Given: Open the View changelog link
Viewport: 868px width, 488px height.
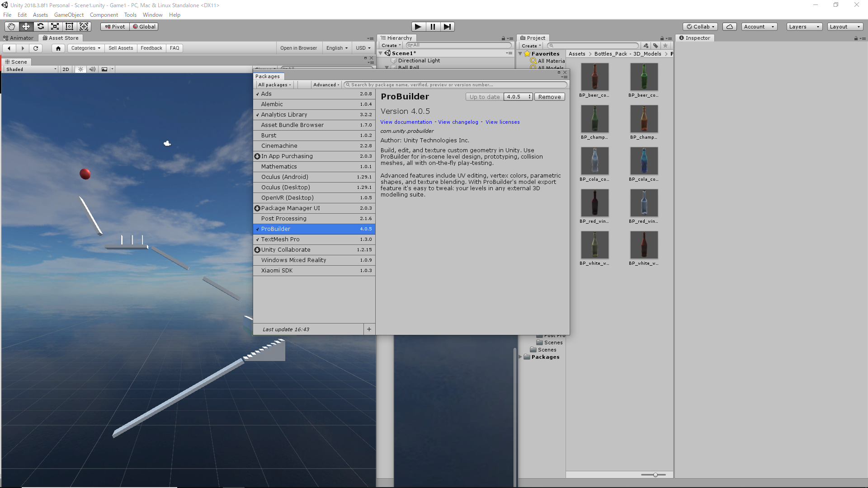Looking at the screenshot, I should pyautogui.click(x=458, y=122).
